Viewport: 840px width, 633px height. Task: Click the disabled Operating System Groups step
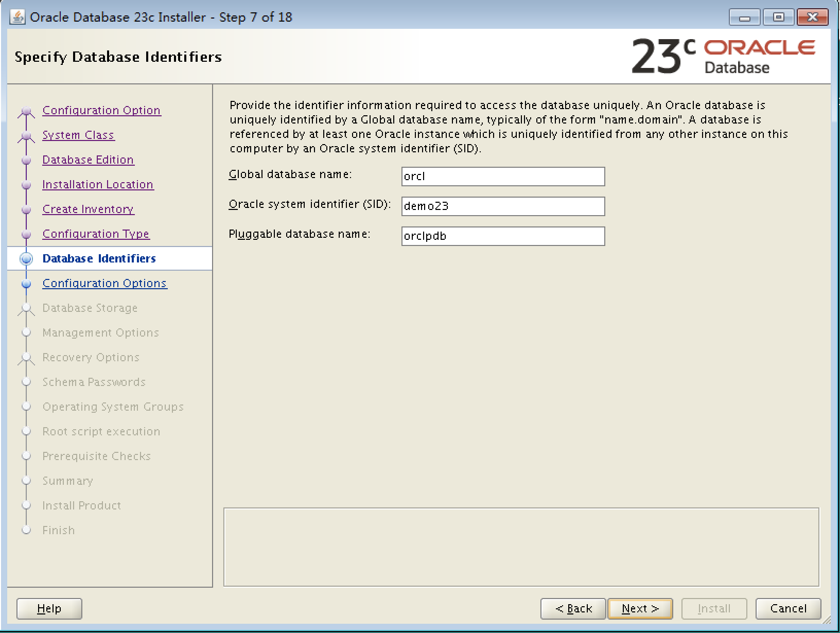click(113, 407)
